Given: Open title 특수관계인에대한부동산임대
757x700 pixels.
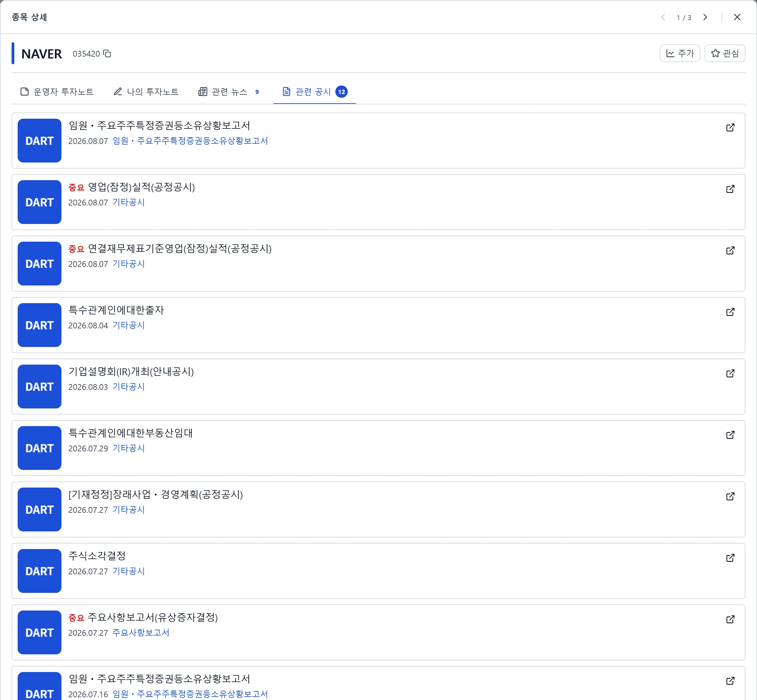Looking at the screenshot, I should pos(131,433).
